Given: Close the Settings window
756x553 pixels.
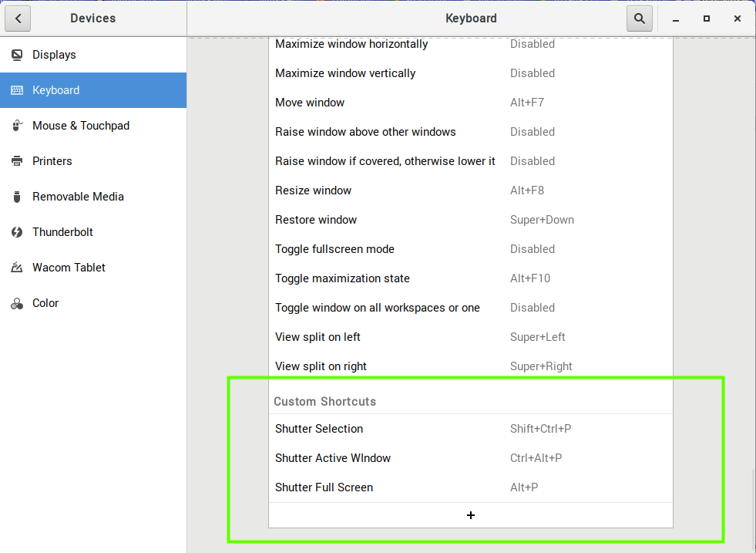Looking at the screenshot, I should click(738, 19).
